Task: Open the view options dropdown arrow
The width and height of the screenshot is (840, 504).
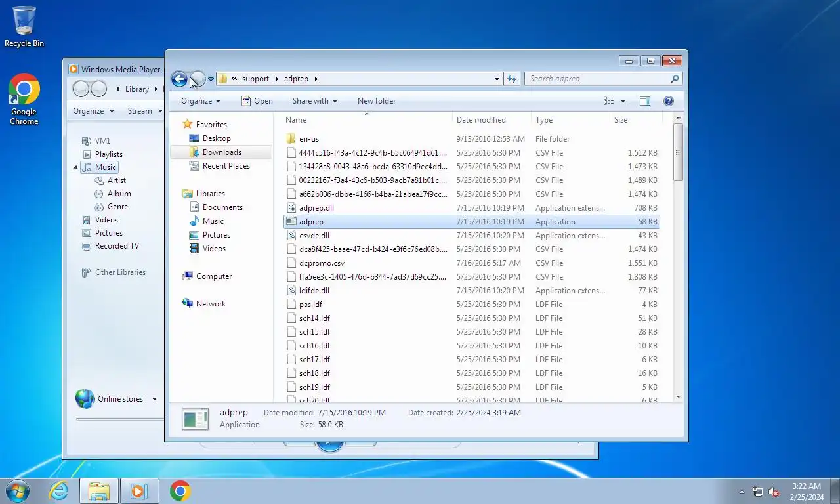Action: [623, 101]
